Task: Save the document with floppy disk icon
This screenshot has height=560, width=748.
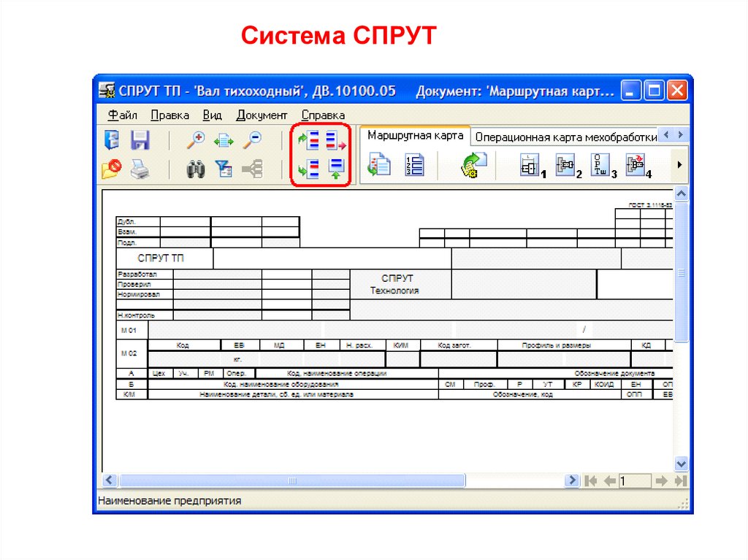Action: coord(140,140)
